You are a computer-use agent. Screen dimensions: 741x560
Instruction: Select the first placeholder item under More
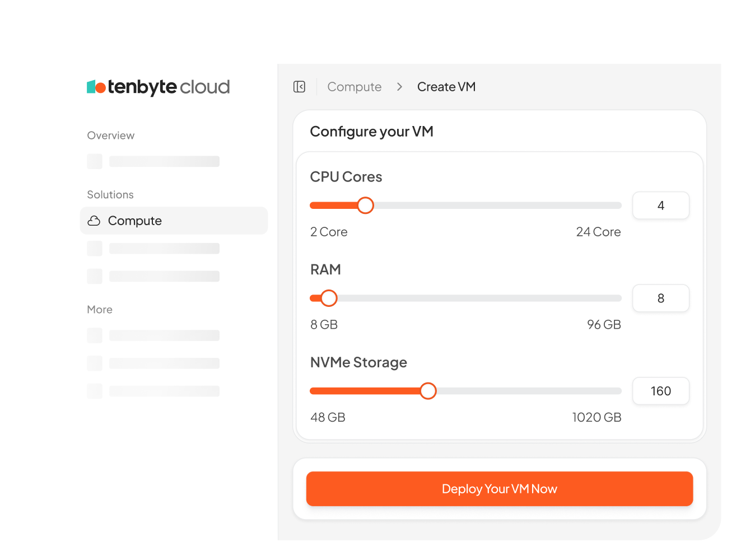click(153, 335)
